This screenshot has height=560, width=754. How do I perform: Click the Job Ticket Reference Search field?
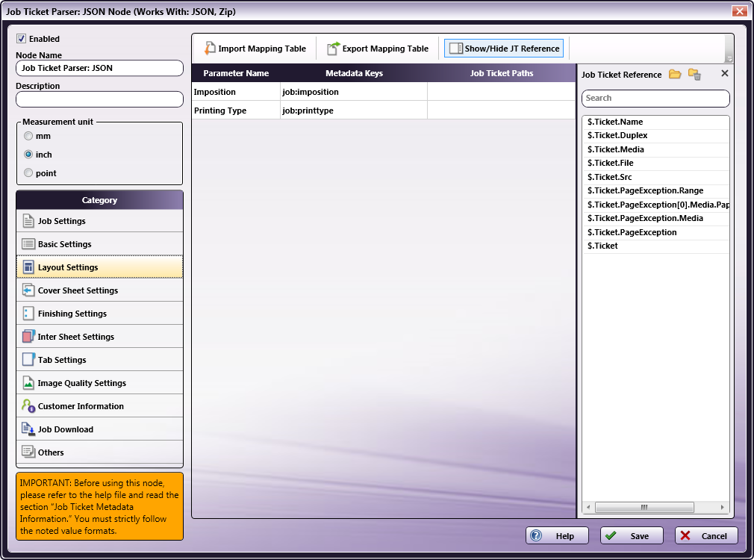pos(655,98)
